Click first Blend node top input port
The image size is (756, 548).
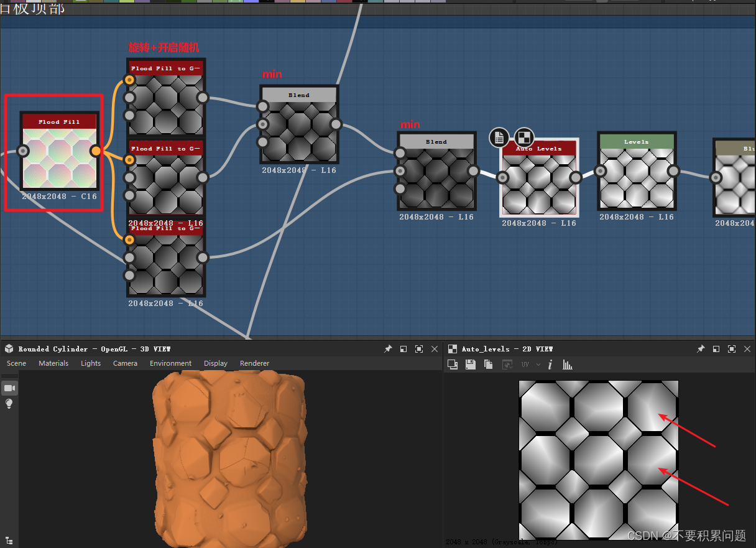263,107
